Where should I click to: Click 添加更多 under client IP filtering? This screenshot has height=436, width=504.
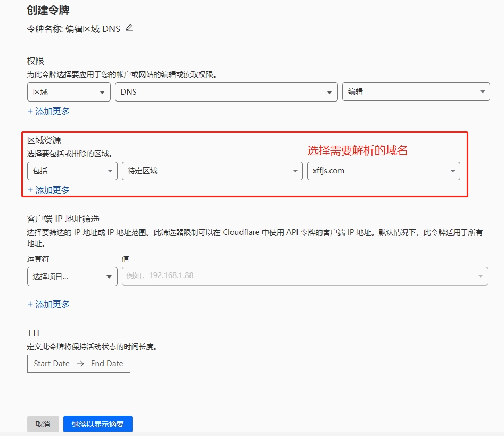tap(48, 305)
